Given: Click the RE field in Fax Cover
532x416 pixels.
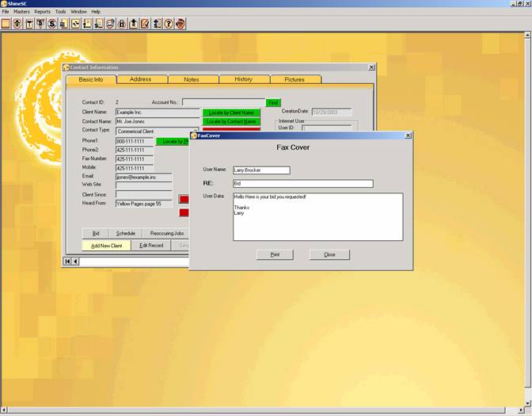Looking at the screenshot, I should pyautogui.click(x=303, y=183).
